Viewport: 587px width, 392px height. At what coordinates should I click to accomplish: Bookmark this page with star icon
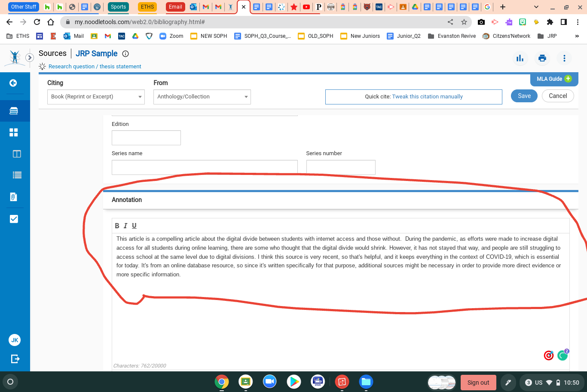pyautogui.click(x=464, y=22)
